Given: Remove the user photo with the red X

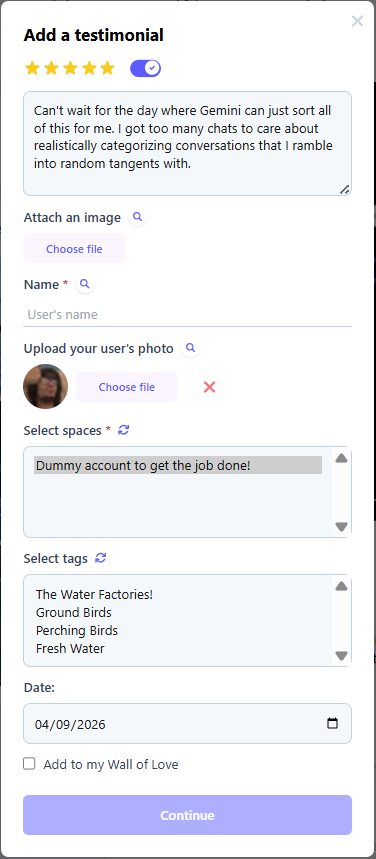Looking at the screenshot, I should [209, 387].
